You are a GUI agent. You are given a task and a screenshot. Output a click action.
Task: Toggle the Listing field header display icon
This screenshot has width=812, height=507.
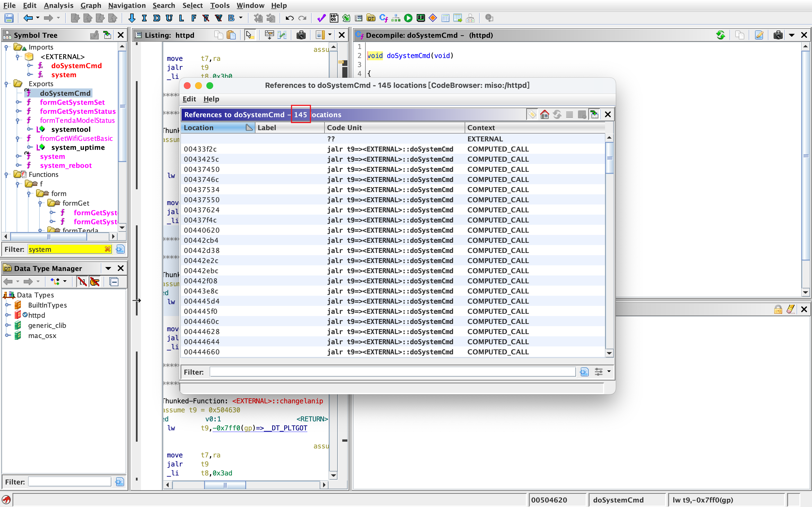(x=269, y=35)
